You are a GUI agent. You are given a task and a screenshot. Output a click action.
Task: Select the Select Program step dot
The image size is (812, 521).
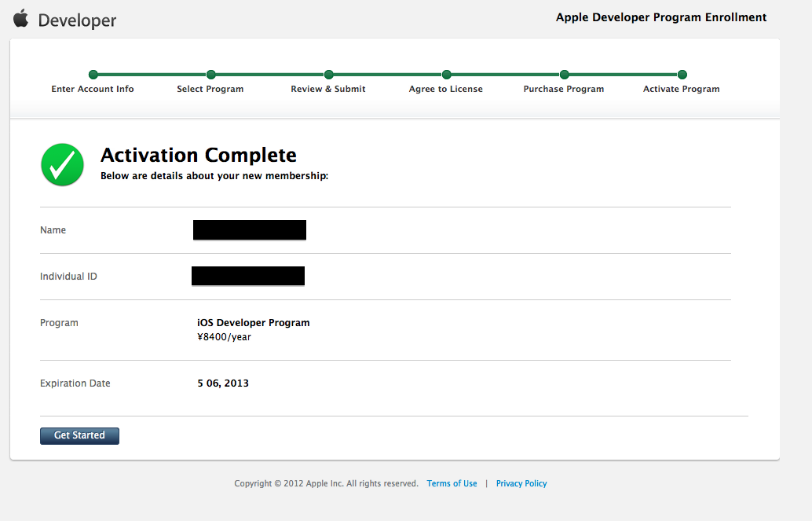pos(210,75)
